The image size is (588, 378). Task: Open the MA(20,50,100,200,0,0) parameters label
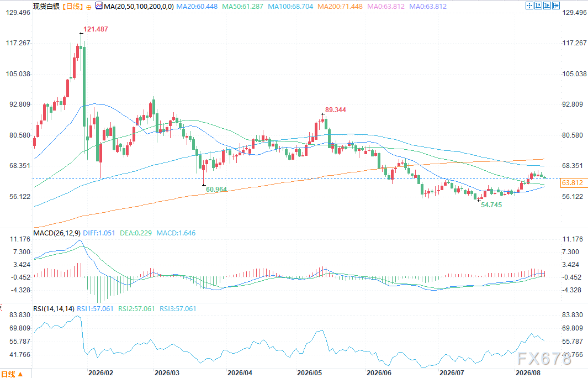(x=139, y=7)
